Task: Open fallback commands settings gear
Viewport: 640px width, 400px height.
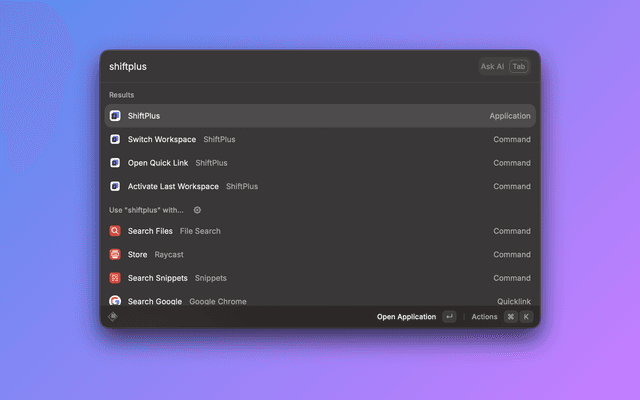Action: pos(197,210)
